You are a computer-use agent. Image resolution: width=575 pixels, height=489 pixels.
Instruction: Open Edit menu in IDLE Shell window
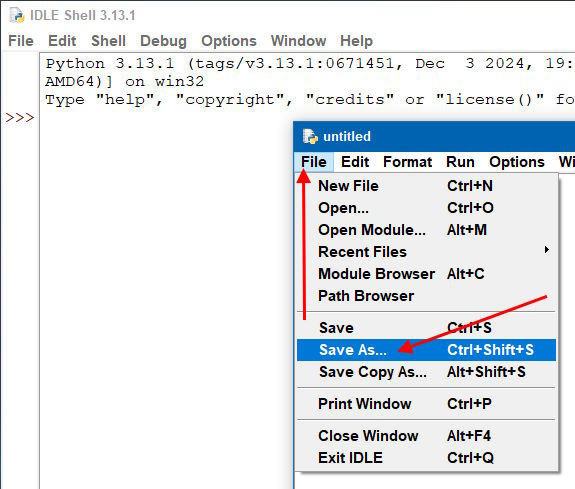click(62, 41)
